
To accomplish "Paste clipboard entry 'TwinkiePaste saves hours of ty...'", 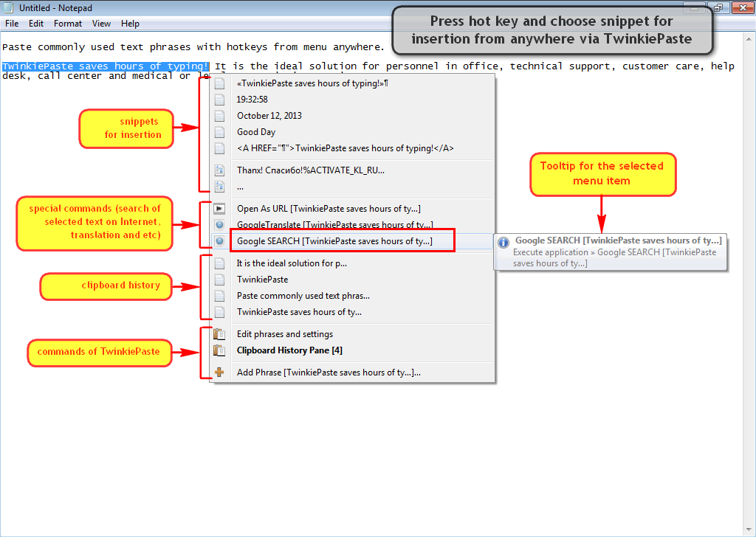I will pos(353,312).
